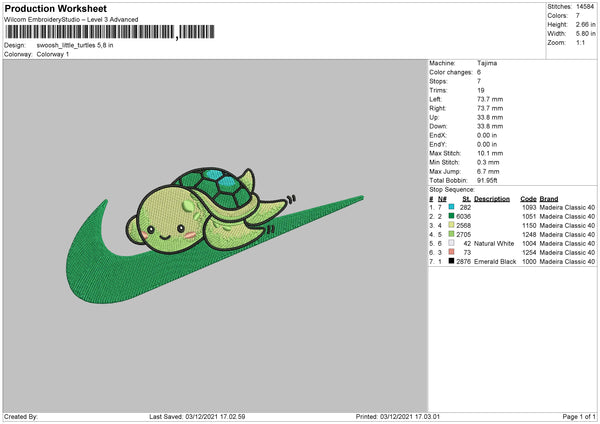This screenshot has width=600, height=424.
Task: Select the light green swatch for code 1248
Action: [452, 234]
